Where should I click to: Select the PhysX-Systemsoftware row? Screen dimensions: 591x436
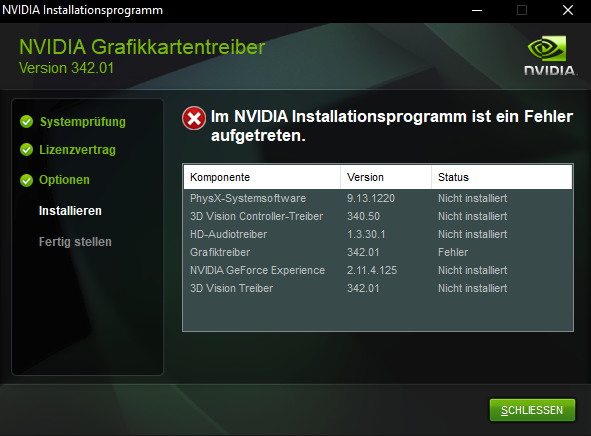378,198
